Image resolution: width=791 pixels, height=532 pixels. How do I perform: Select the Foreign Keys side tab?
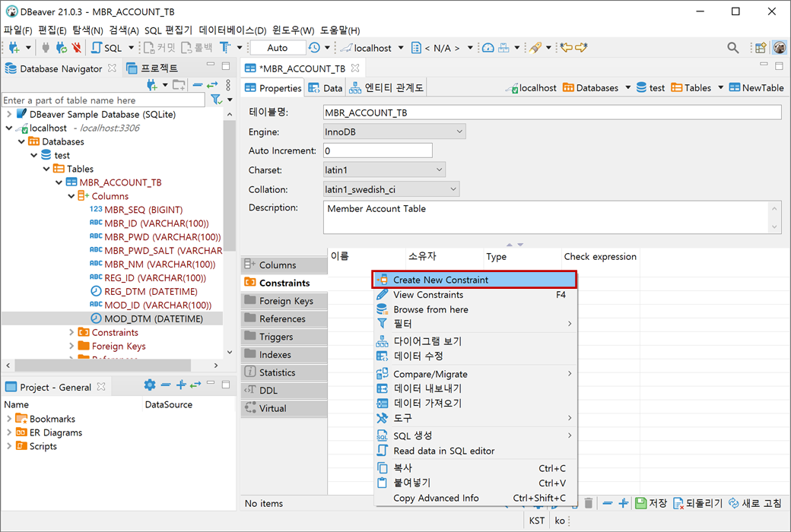[x=284, y=301]
